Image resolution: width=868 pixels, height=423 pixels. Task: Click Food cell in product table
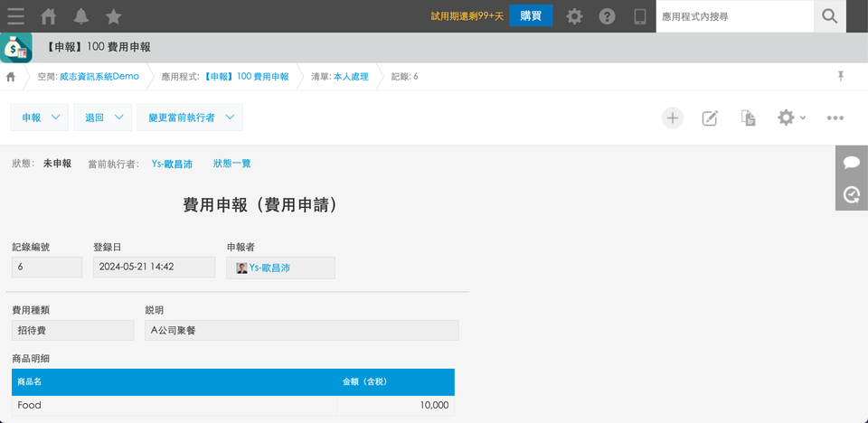click(x=175, y=405)
